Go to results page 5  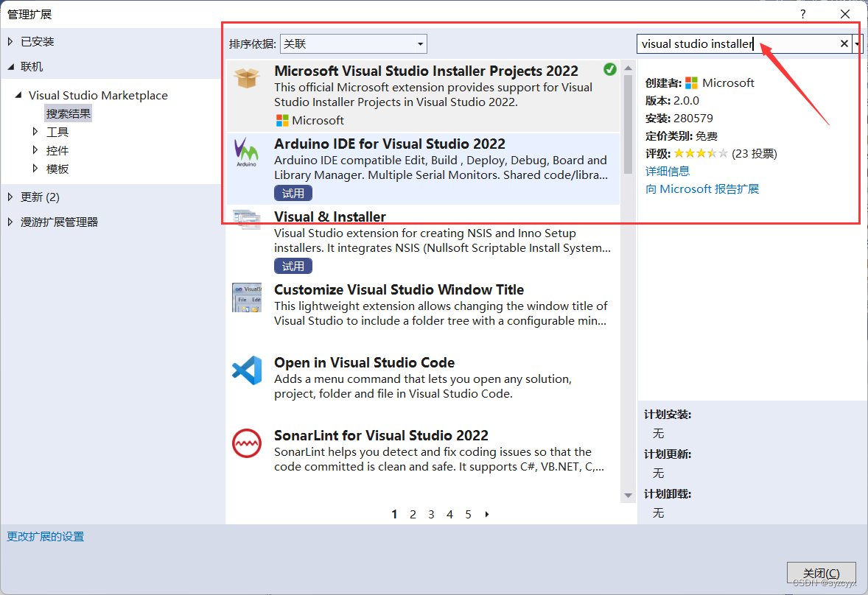pyautogui.click(x=469, y=514)
